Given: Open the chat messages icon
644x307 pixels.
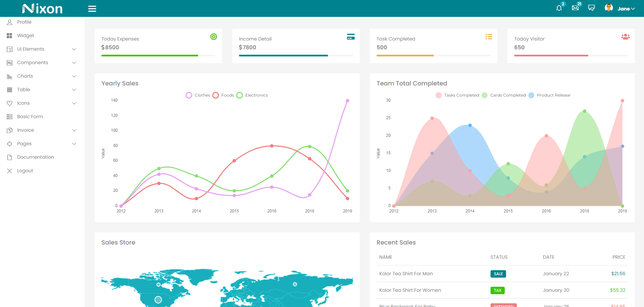Looking at the screenshot, I should (x=591, y=8).
